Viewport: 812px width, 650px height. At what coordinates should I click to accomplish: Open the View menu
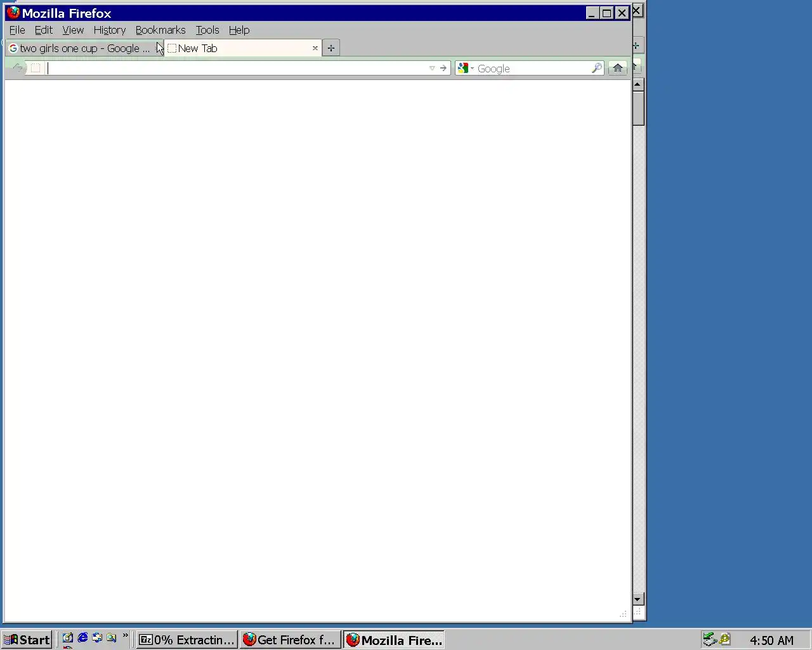coord(73,30)
